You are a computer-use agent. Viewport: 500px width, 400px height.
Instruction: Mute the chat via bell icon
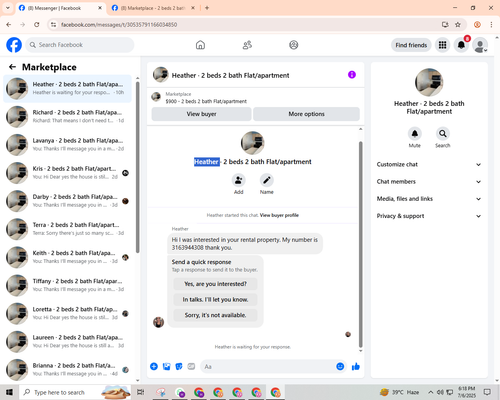click(415, 134)
